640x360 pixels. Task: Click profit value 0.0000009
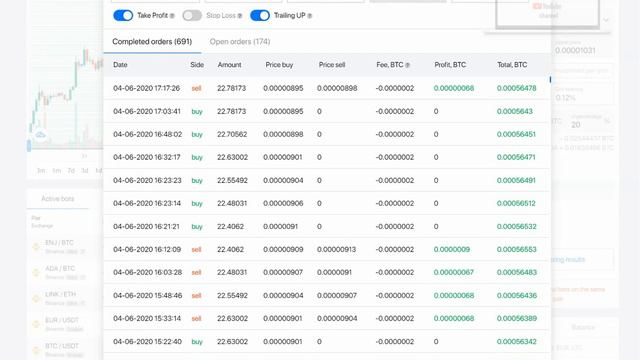tap(451, 249)
